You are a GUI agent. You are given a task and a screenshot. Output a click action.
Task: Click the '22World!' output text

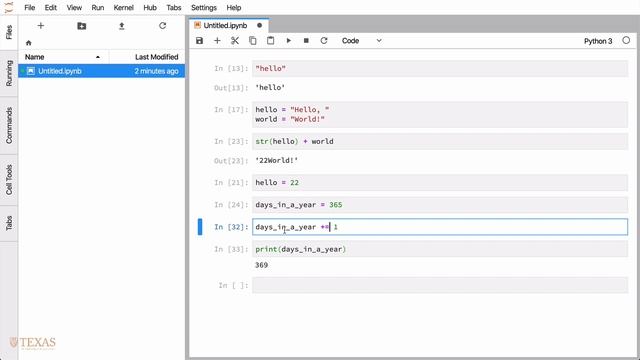(277, 160)
